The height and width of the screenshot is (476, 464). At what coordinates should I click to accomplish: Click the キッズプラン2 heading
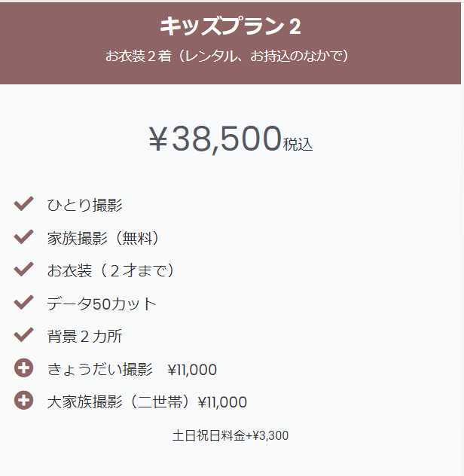[x=230, y=26]
